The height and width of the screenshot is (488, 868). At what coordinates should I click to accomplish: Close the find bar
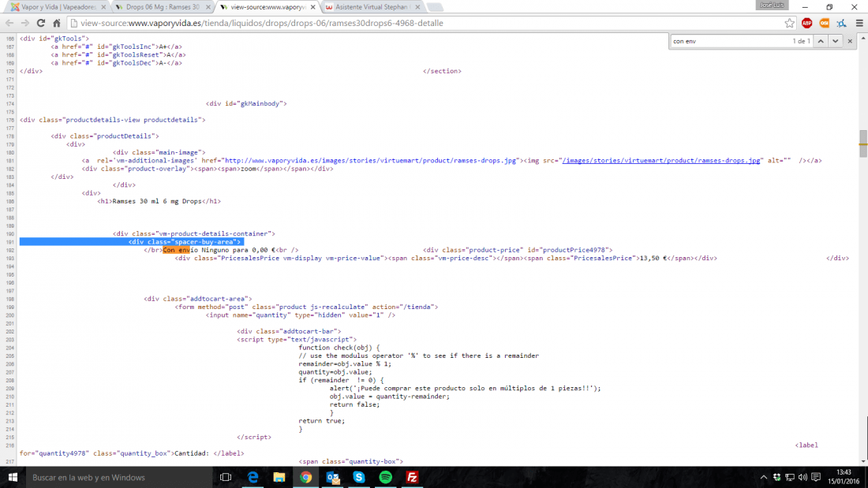point(851,41)
